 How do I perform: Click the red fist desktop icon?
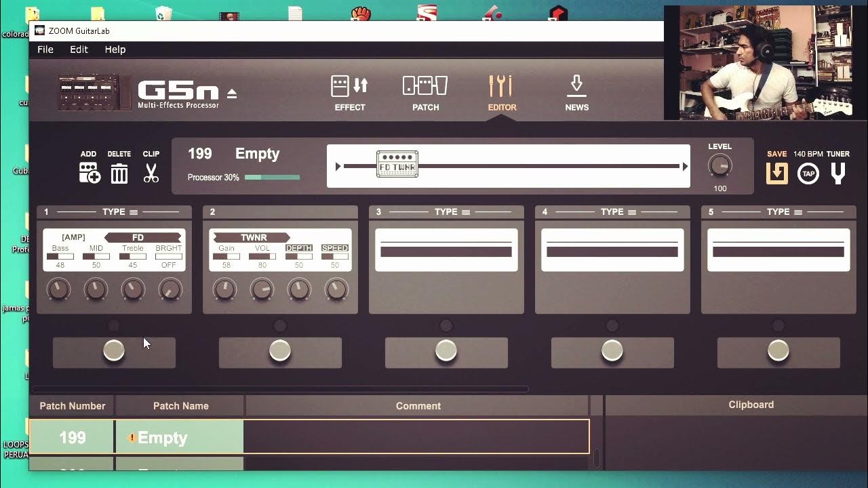pos(361,14)
